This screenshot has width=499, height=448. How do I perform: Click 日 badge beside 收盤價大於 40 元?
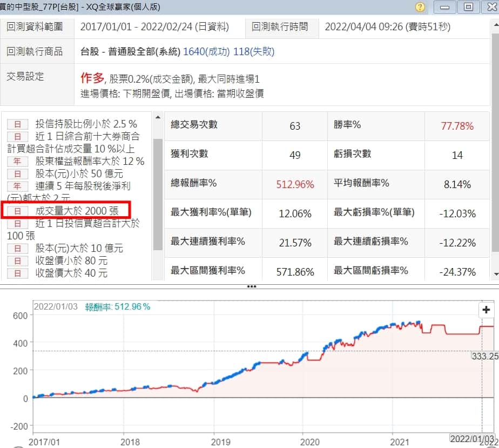click(x=17, y=273)
